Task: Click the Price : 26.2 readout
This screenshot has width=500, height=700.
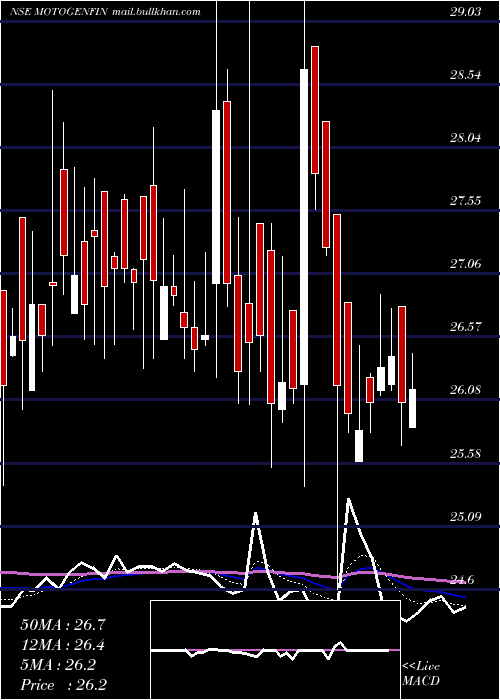Action: pos(63,685)
